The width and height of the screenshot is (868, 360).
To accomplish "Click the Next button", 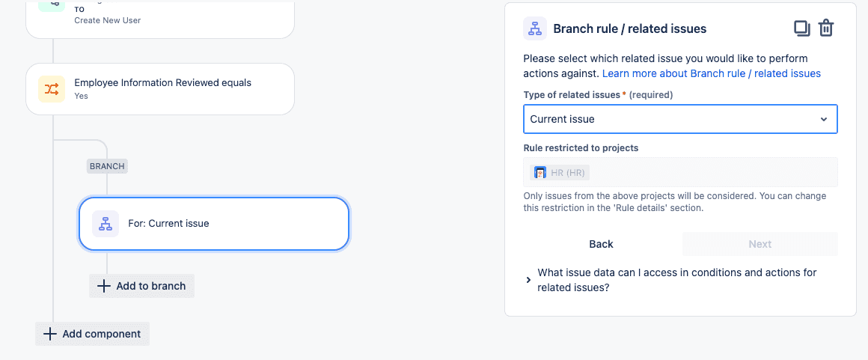I will [760, 244].
